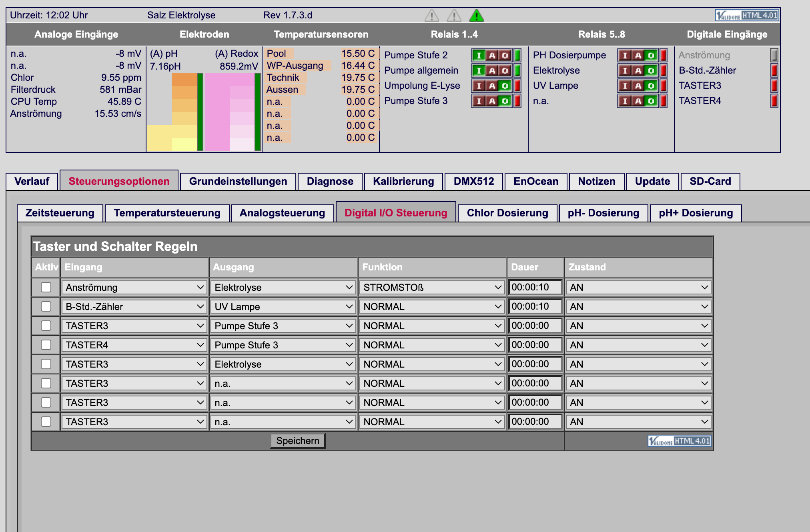Tick the Aktiv checkbox in the sixth rule row
The height and width of the screenshot is (532, 810).
tap(46, 383)
